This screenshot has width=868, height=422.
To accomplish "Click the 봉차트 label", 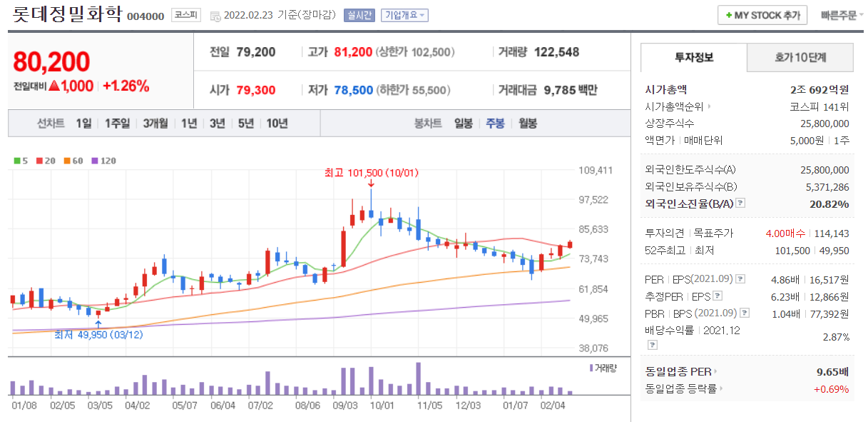I will coord(428,124).
